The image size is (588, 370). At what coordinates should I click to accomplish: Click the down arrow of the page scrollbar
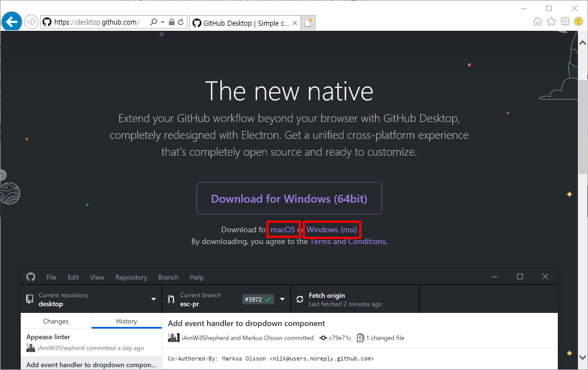tap(582, 357)
